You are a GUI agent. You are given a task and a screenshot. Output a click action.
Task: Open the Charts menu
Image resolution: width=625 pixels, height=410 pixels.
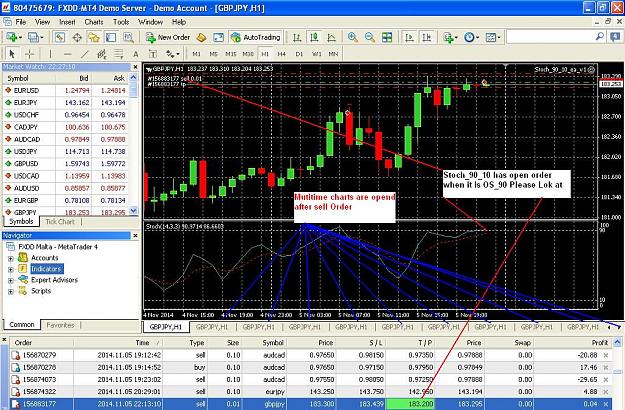pyautogui.click(x=94, y=22)
